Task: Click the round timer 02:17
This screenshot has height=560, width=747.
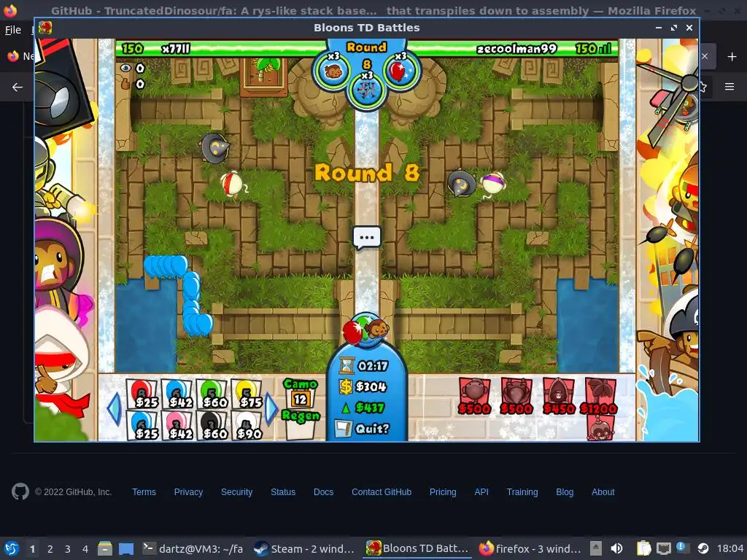Action: tap(373, 366)
